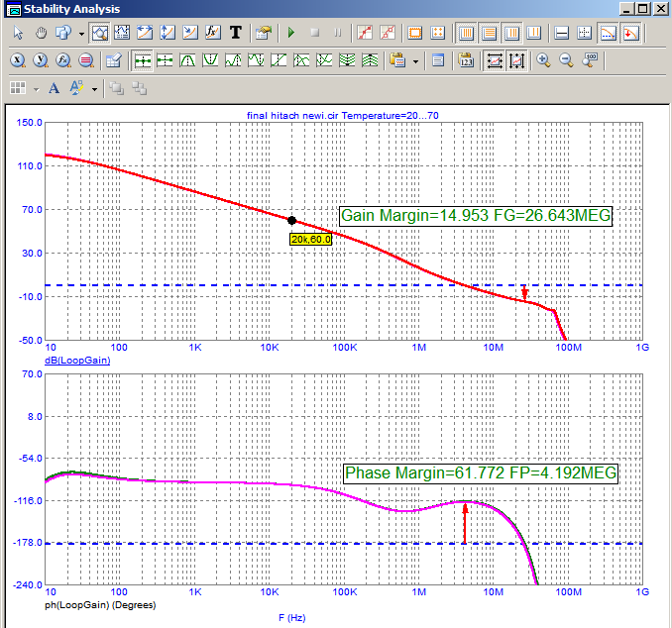Screen dimensions: 672x628
Task: Select the Global Low cursor function
Action: [x=370, y=60]
